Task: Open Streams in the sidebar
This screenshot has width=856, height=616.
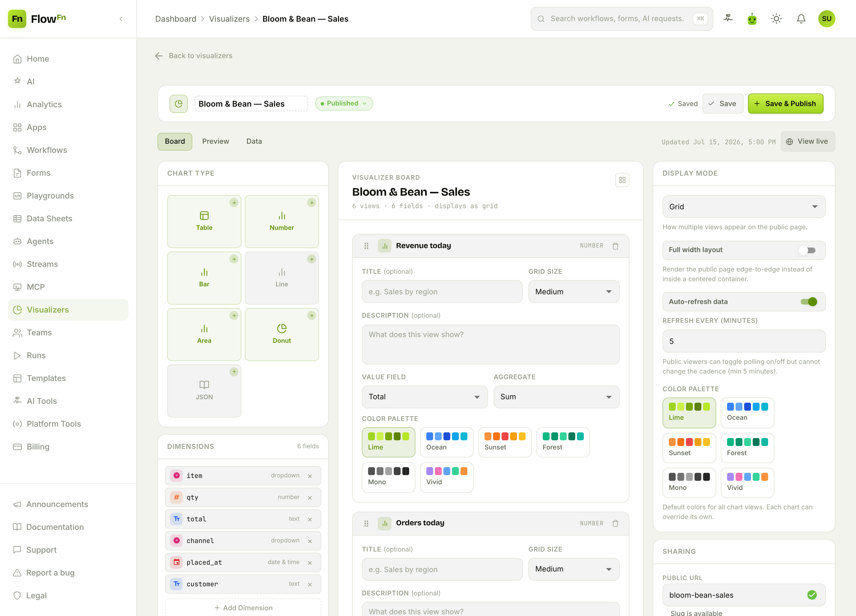Action: [68, 264]
